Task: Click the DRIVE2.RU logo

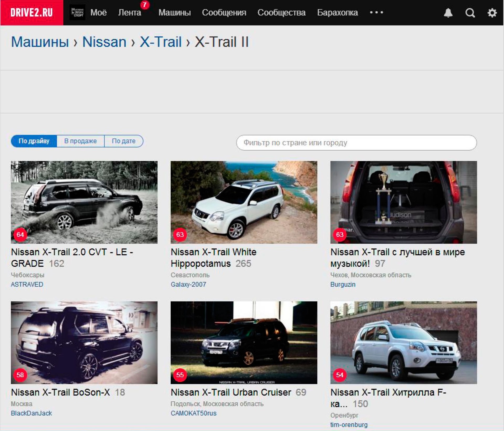Action: coord(31,13)
